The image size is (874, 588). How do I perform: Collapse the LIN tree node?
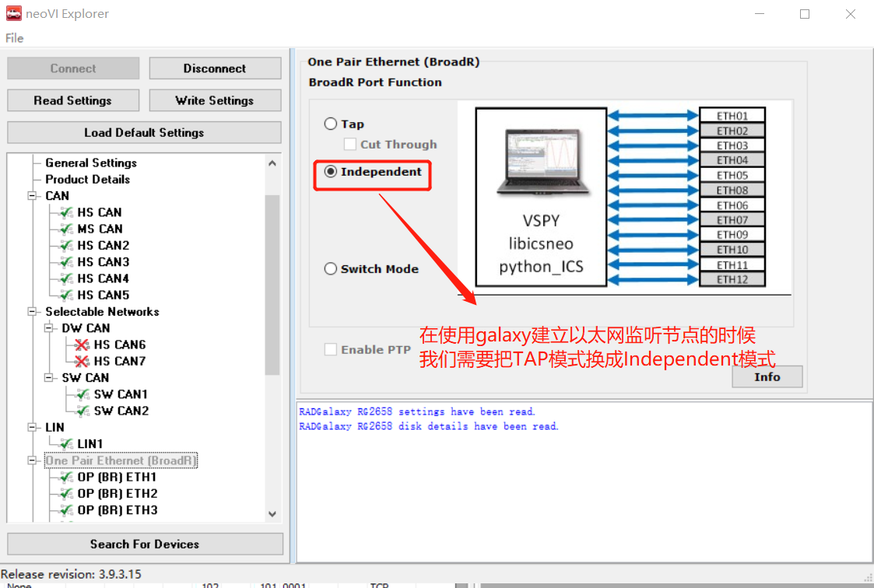[x=33, y=427]
